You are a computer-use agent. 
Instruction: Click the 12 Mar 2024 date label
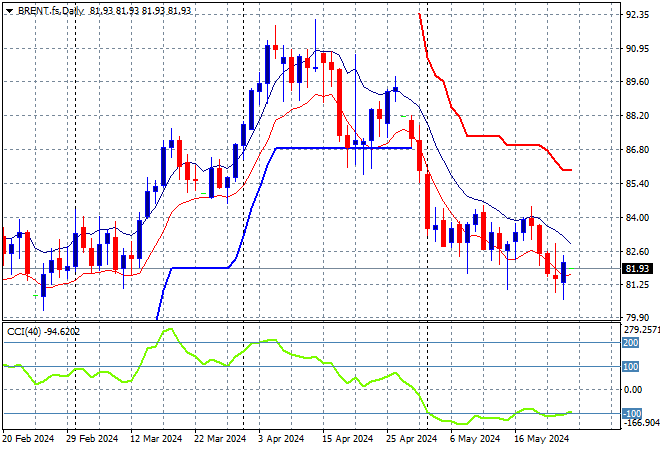click(156, 438)
